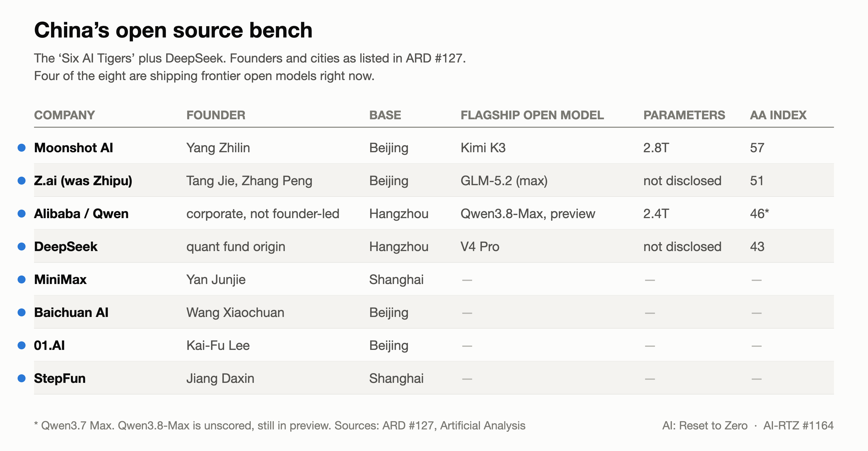Click the AI-RTZ #1164 label
The image size is (868, 451).
pyautogui.click(x=798, y=425)
